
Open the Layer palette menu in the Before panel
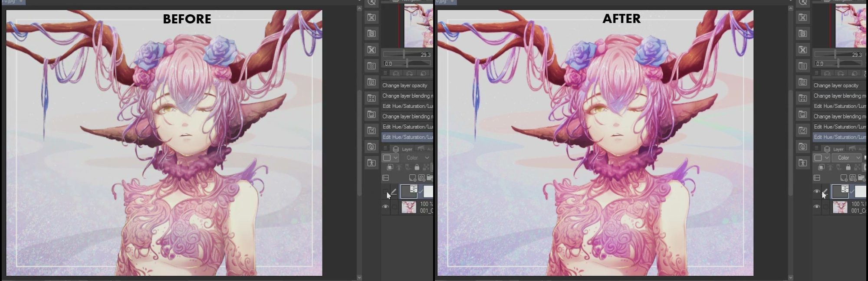tap(385, 148)
